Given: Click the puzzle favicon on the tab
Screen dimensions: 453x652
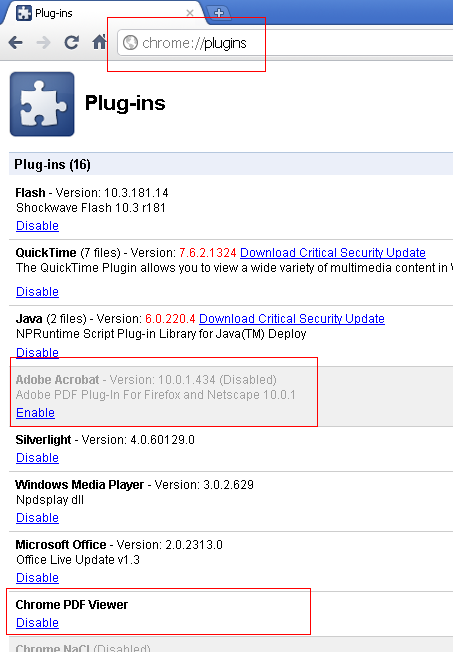Looking at the screenshot, I should click(x=23, y=13).
